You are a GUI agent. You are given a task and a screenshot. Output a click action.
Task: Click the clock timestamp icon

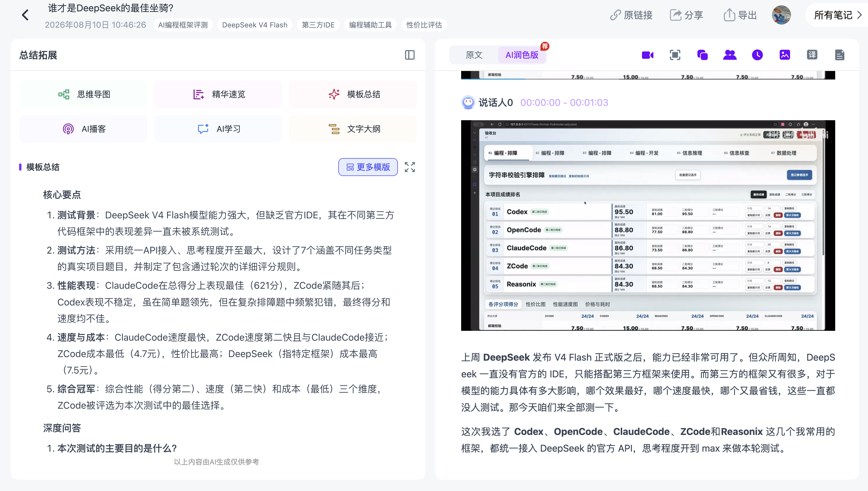pyautogui.click(x=757, y=55)
